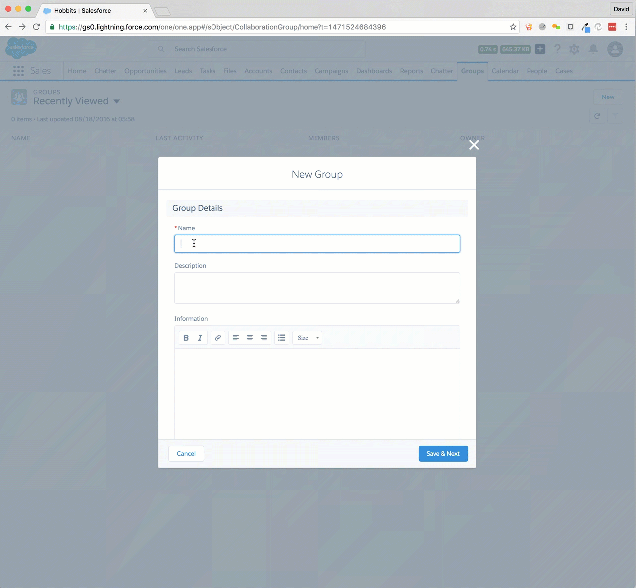Open the Chrome three-dot menu
Viewport: 636px width, 588px height.
click(x=627, y=27)
